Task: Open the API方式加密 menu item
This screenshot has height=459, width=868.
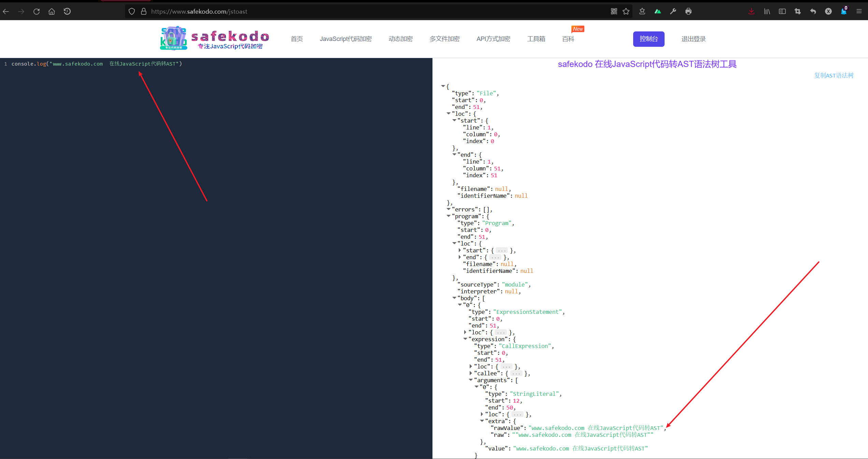Action: [493, 39]
